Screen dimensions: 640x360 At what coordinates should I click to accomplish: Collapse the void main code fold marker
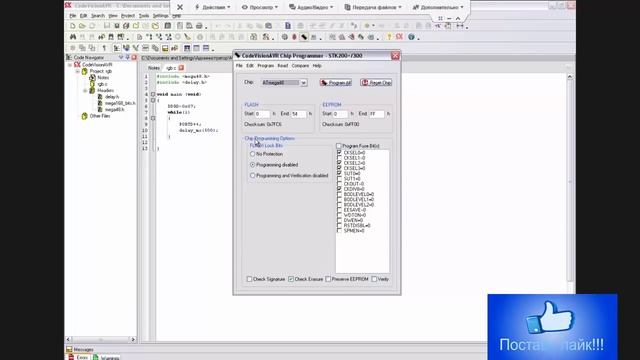(x=153, y=94)
